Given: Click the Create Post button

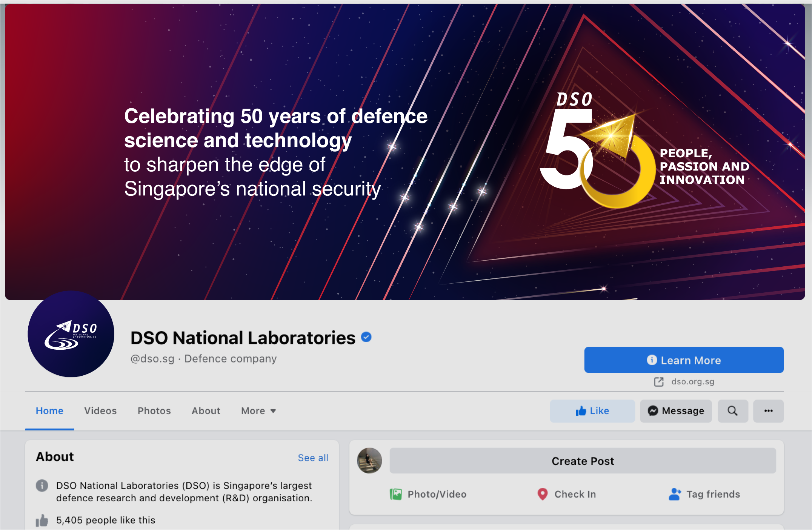Looking at the screenshot, I should coord(583,461).
